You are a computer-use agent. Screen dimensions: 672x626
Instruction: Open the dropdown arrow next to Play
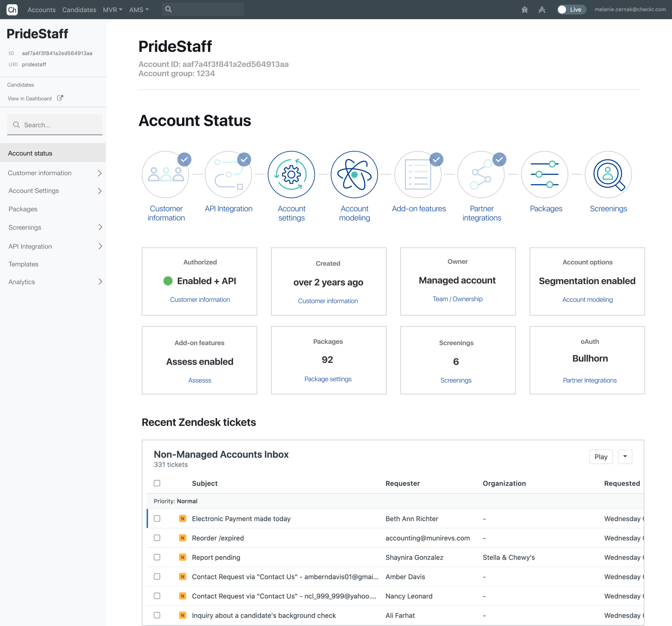(625, 457)
